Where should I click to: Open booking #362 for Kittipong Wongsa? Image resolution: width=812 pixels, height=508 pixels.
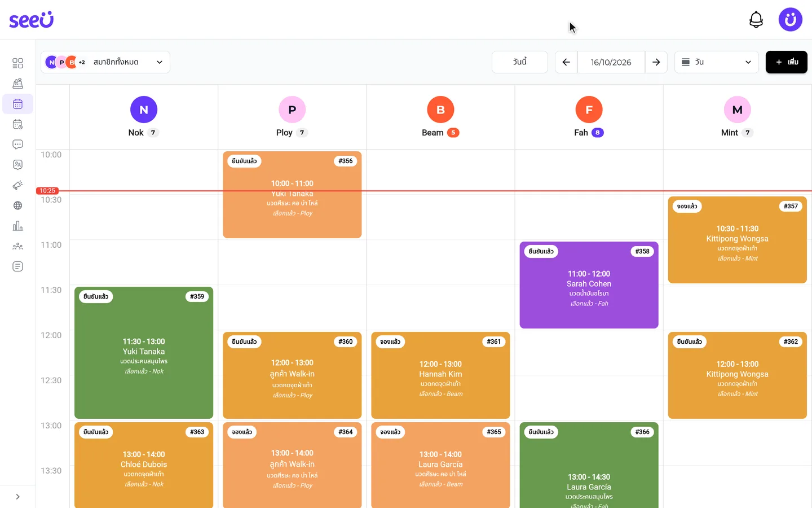[x=738, y=375]
